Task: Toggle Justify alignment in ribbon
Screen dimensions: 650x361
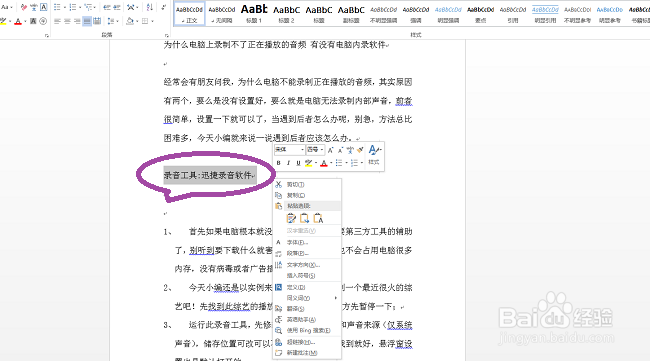Action: click(87, 21)
